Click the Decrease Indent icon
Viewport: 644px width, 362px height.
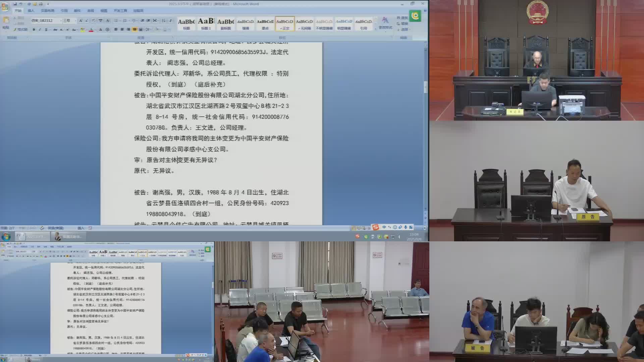coord(142,20)
